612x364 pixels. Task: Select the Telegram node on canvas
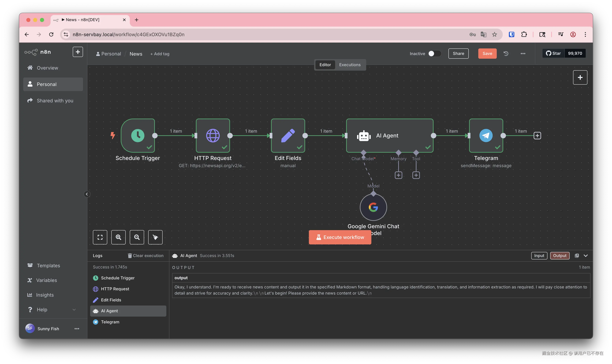486,136
